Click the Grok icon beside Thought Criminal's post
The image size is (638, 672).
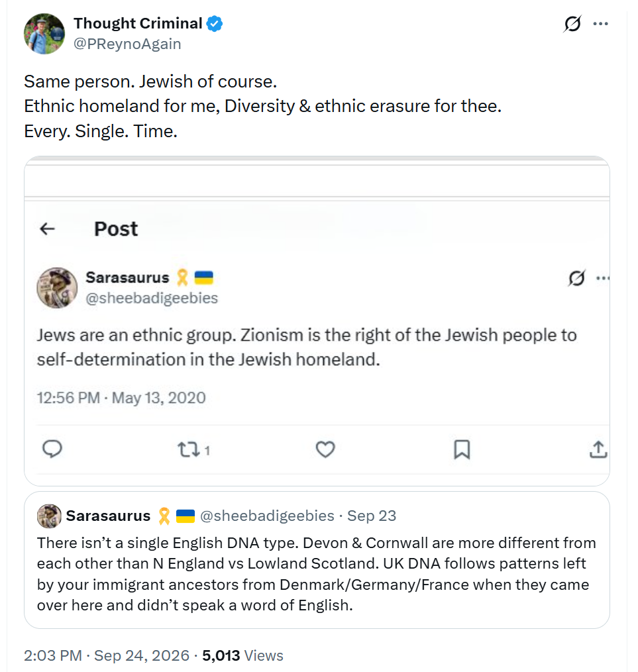(572, 24)
